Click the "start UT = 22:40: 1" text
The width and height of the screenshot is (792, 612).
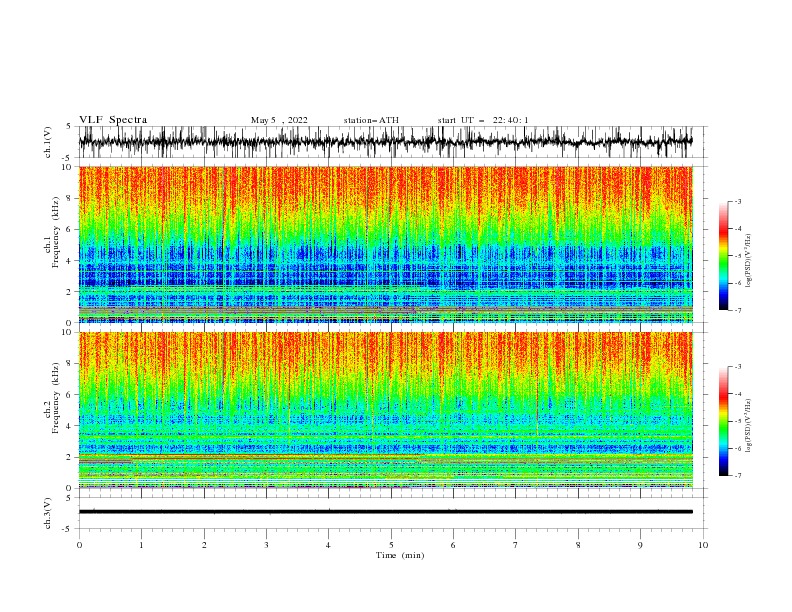[x=483, y=120]
